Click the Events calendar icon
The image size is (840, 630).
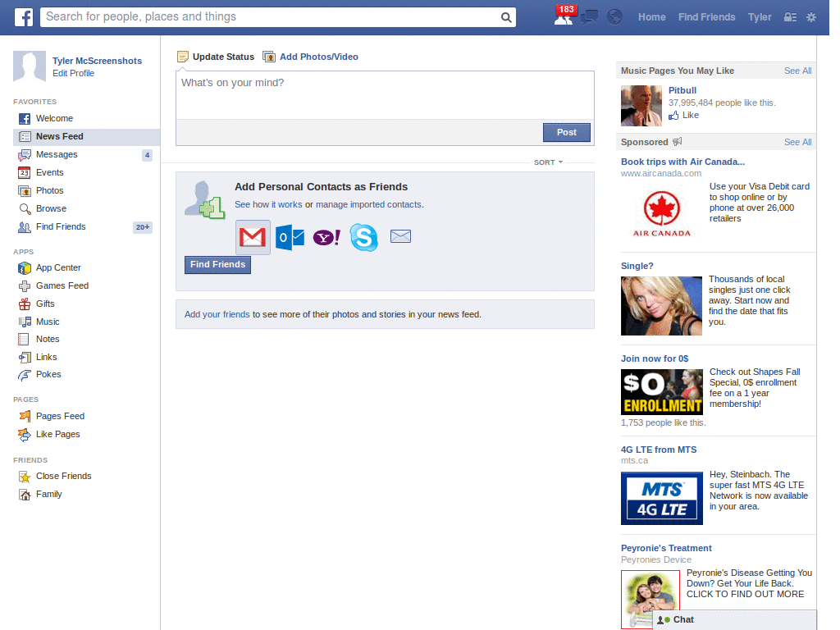[24, 172]
